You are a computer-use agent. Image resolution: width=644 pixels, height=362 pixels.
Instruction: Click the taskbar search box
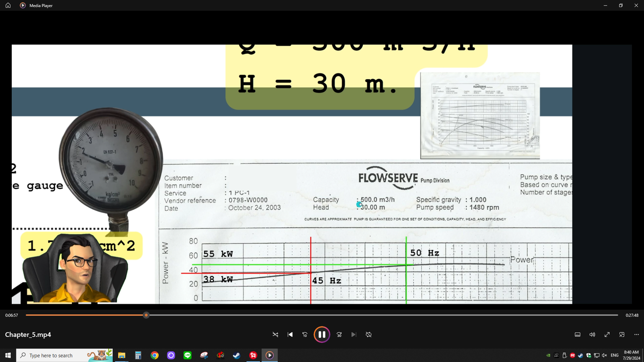click(55, 355)
